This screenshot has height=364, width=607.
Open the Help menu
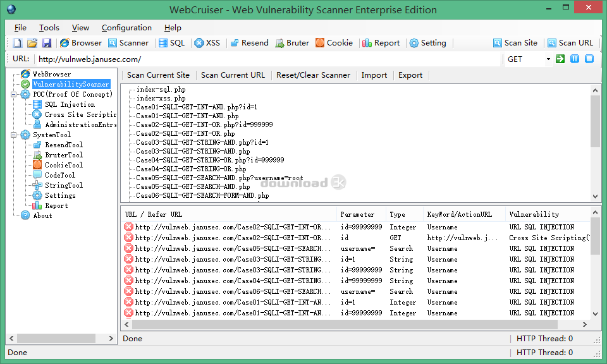(173, 27)
